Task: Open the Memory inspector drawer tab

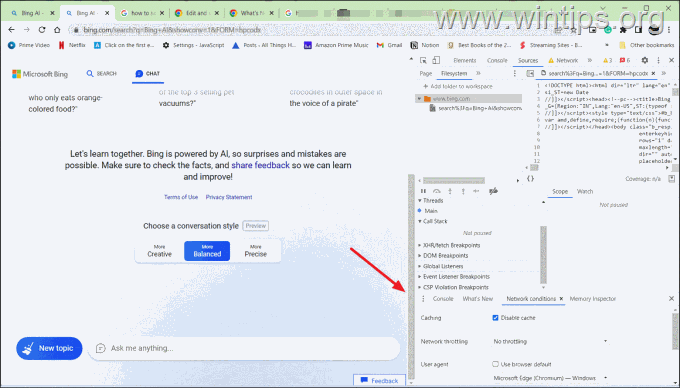Action: tap(592, 299)
